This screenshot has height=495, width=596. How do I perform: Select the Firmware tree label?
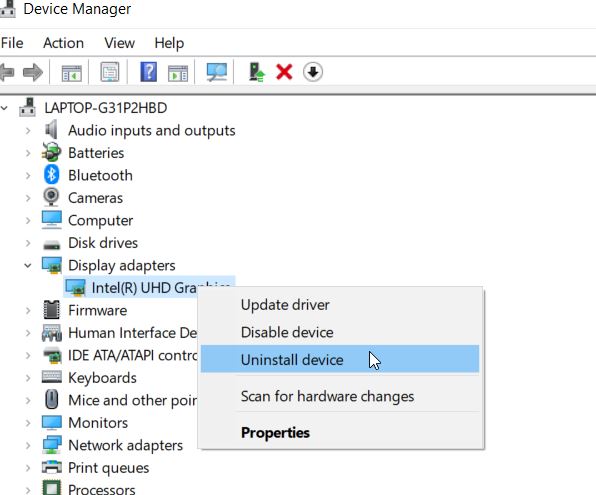point(98,310)
